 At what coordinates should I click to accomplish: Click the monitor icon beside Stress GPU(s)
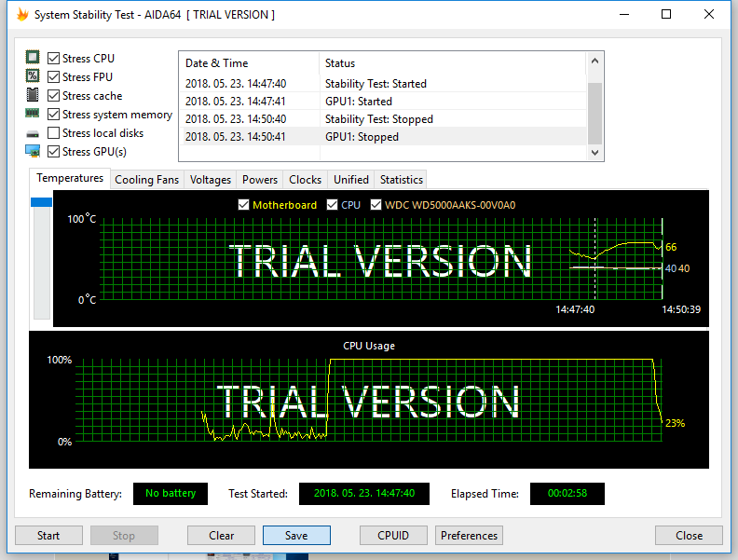33,151
